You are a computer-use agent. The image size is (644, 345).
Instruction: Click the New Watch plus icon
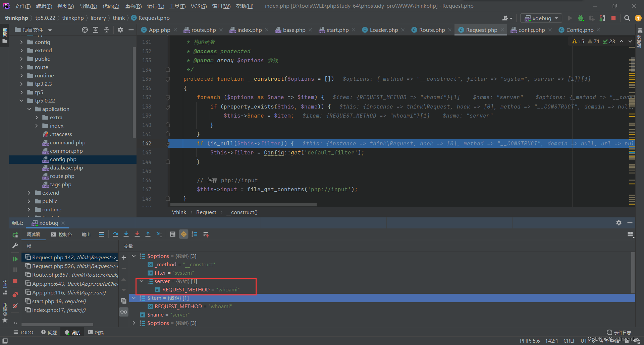[x=124, y=258]
